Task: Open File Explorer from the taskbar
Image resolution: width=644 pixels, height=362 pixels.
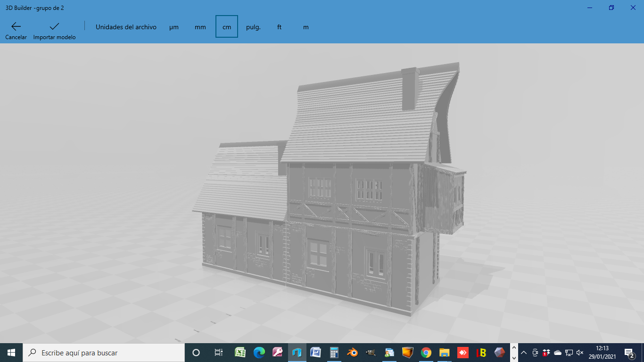Action: (445, 353)
